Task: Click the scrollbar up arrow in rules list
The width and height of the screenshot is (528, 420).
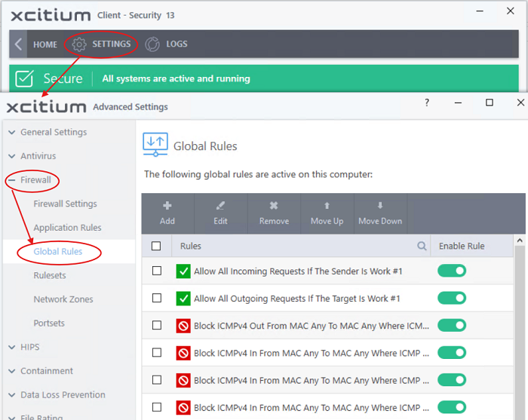Action: pos(520,241)
